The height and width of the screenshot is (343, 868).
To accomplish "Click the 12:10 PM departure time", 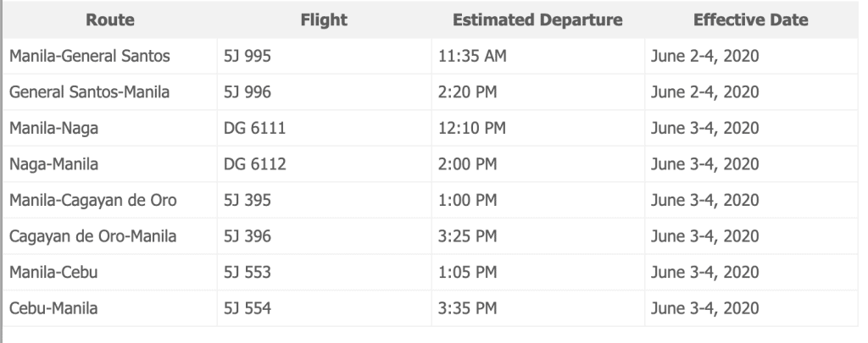I will (x=471, y=129).
